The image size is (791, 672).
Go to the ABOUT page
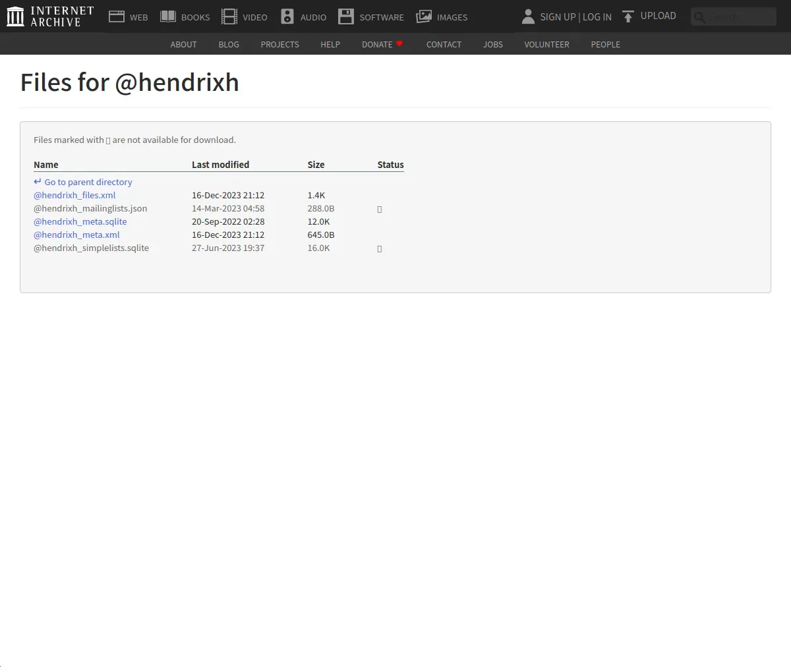(x=183, y=44)
